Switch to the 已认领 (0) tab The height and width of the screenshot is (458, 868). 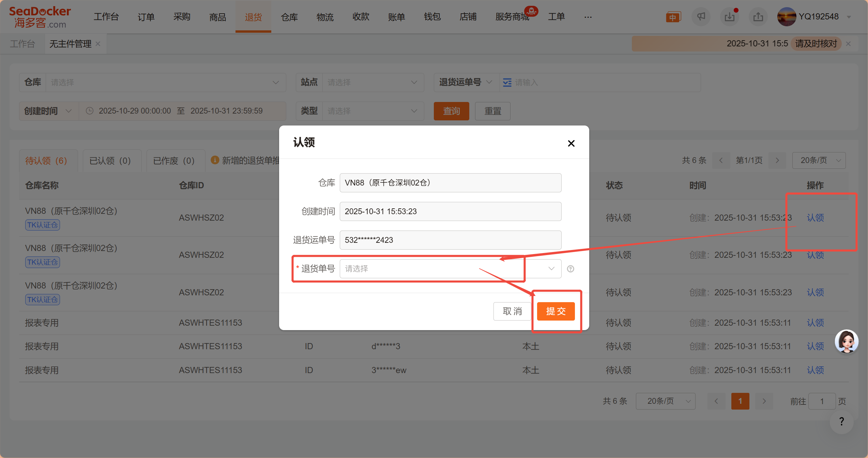110,161
